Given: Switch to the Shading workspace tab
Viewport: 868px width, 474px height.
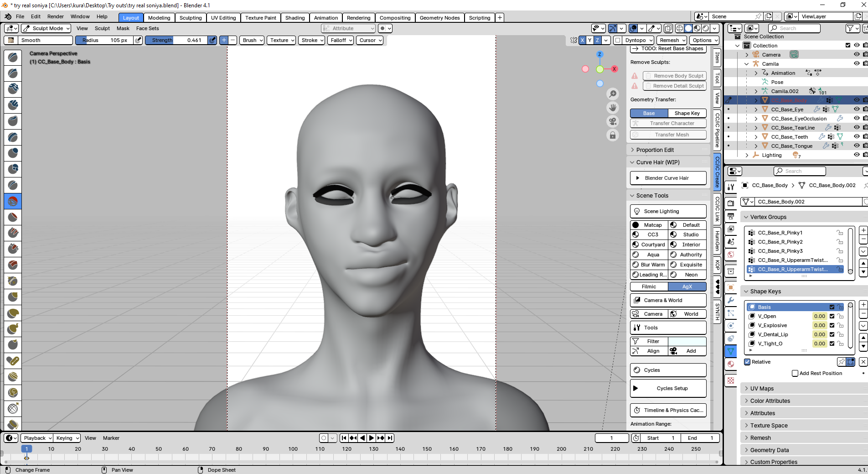Looking at the screenshot, I should [295, 18].
